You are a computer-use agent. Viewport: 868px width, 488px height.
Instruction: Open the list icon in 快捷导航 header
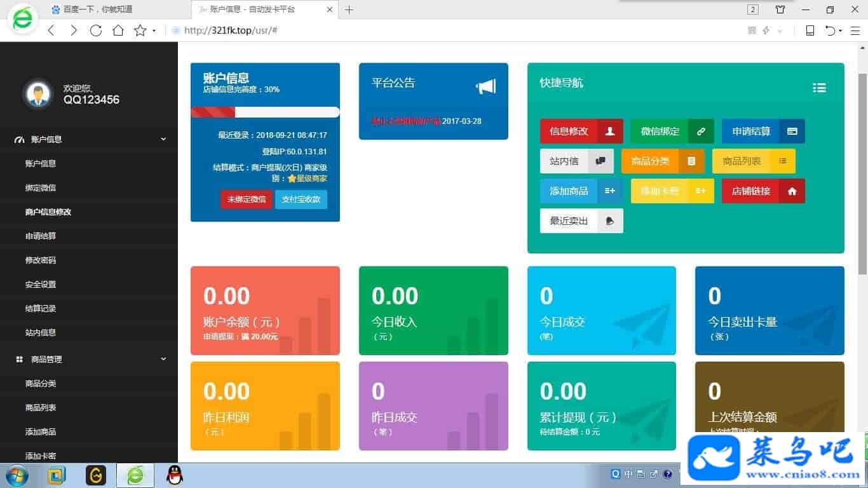[x=819, y=88]
